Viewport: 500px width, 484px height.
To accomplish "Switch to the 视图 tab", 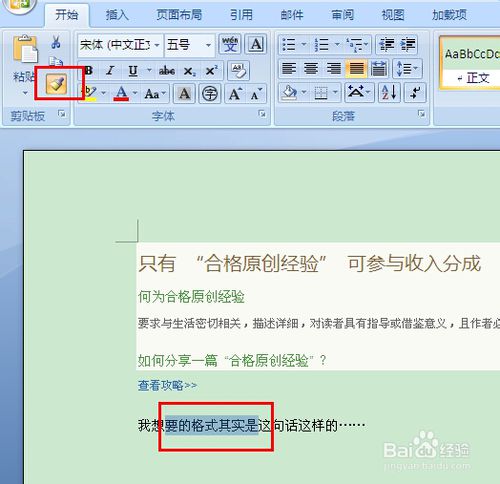I will point(393,15).
